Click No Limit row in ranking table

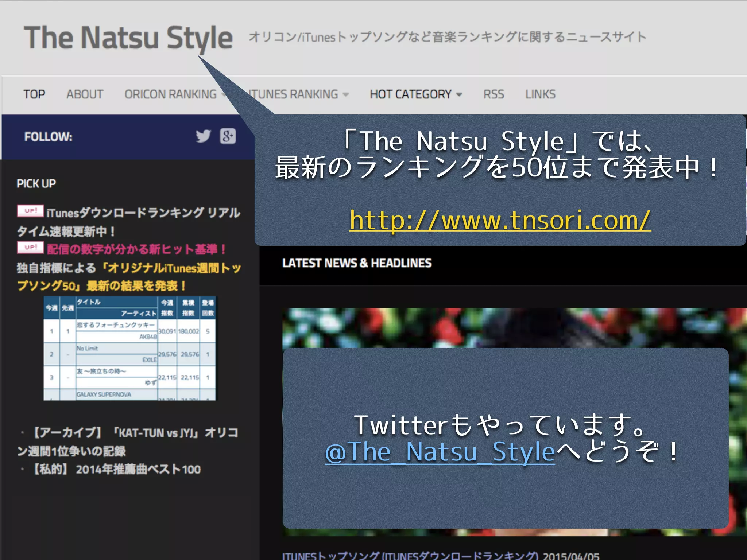coord(129,354)
